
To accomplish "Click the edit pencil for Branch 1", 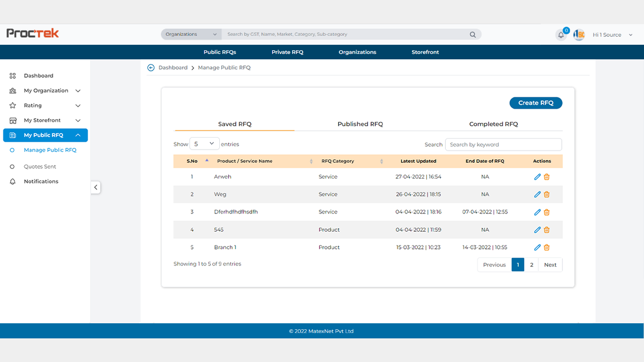I will click(537, 247).
